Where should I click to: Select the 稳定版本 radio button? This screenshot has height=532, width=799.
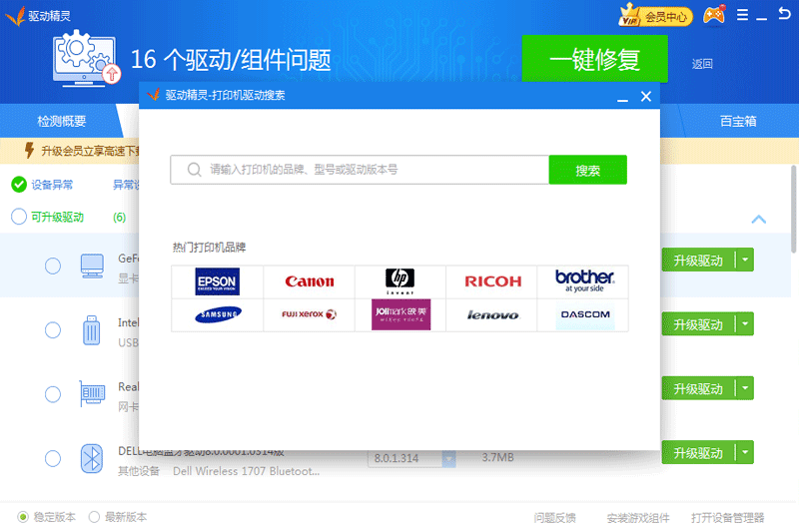pyautogui.click(x=23, y=517)
